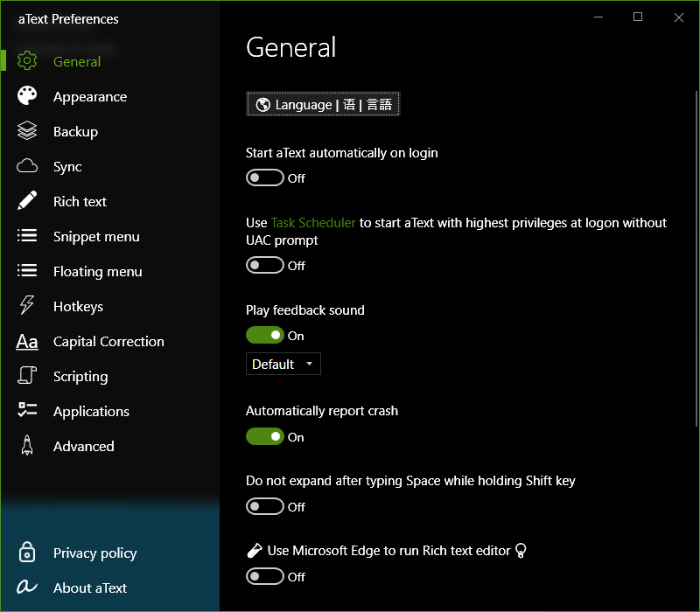
Task: Click the experimental pencil icon before Use Microsoft Edge
Action: pos(255,551)
